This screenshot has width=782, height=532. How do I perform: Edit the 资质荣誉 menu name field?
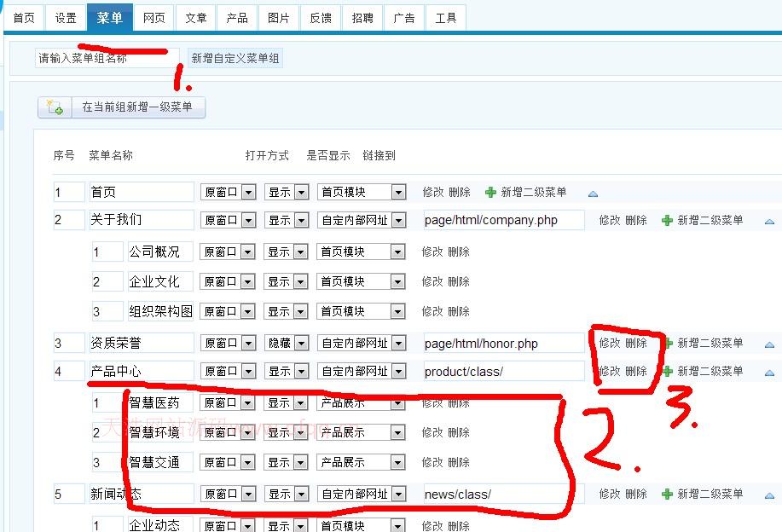pos(142,343)
